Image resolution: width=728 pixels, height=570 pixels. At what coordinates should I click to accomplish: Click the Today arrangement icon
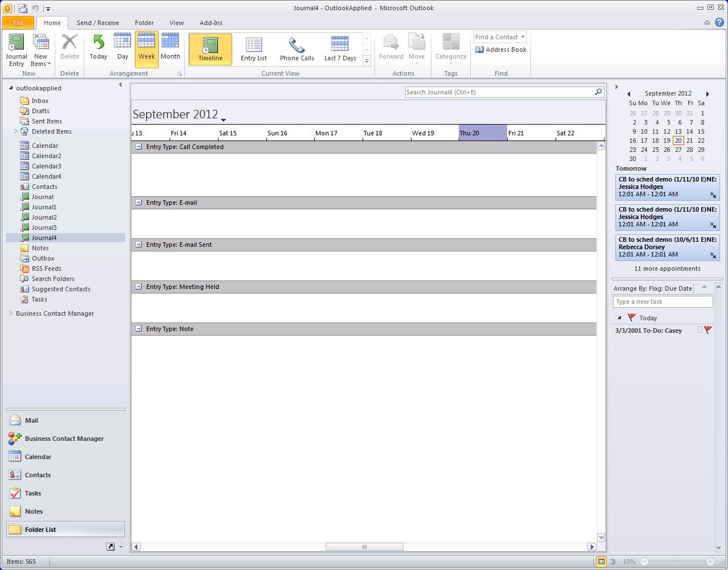(98, 48)
